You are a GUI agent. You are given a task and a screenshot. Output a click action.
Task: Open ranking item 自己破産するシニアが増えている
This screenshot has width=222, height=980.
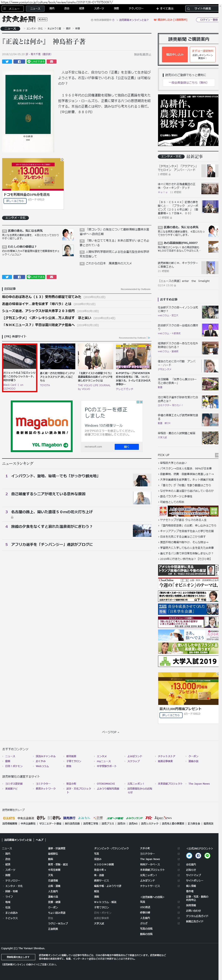(x=48, y=494)
